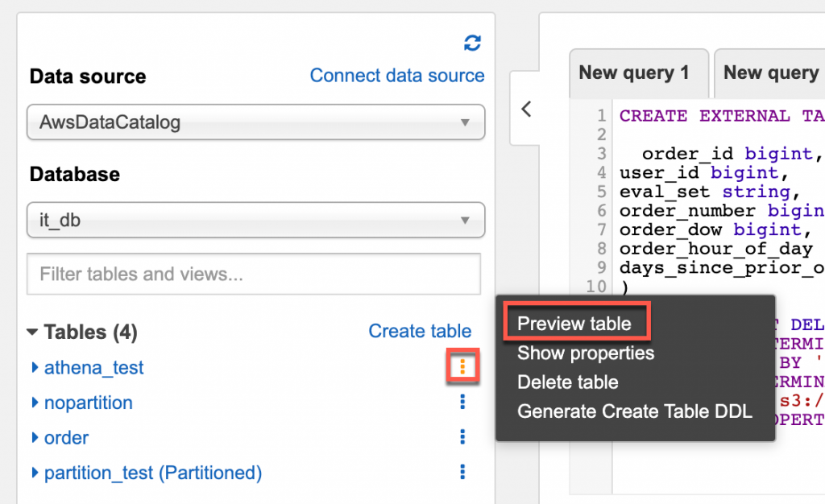Open the AwsDataCatalog data source dropdown
The image size is (825, 504).
click(x=255, y=122)
